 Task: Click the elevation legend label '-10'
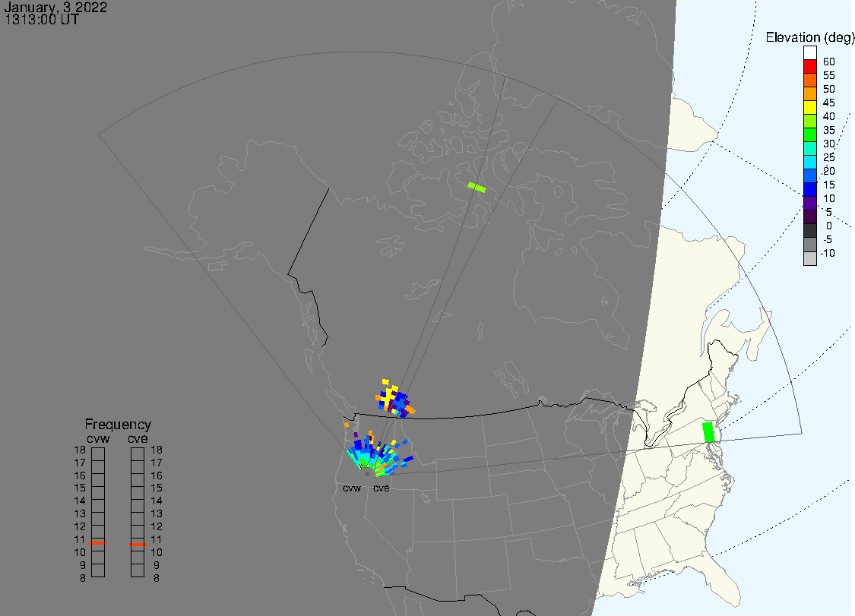coord(828,253)
